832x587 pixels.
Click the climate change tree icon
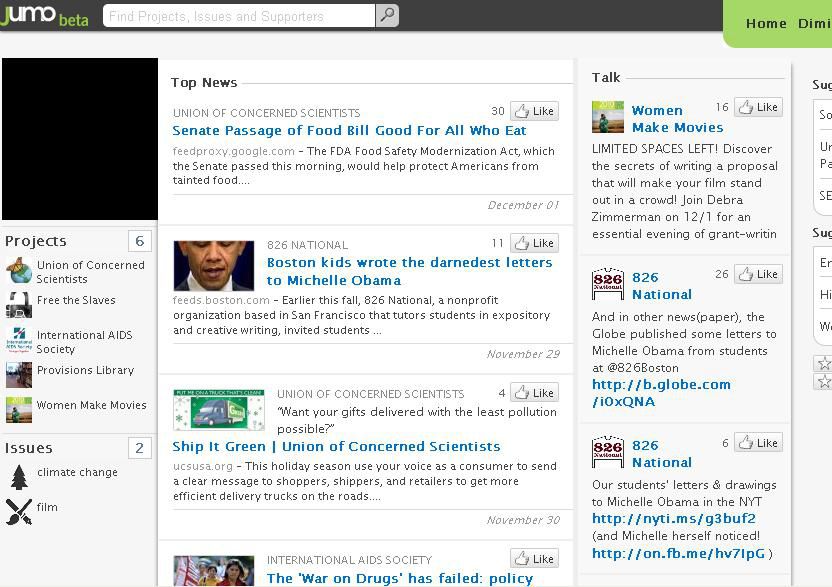(19, 477)
